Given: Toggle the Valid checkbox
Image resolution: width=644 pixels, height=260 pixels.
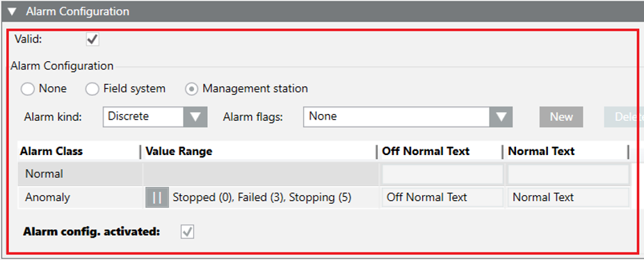Looking at the screenshot, I should (92, 40).
